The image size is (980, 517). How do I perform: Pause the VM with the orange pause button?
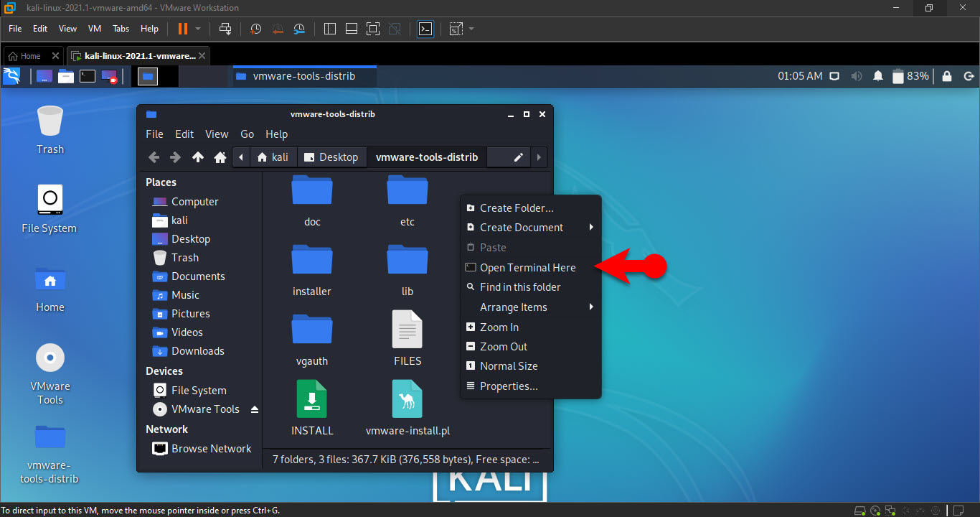tap(182, 29)
